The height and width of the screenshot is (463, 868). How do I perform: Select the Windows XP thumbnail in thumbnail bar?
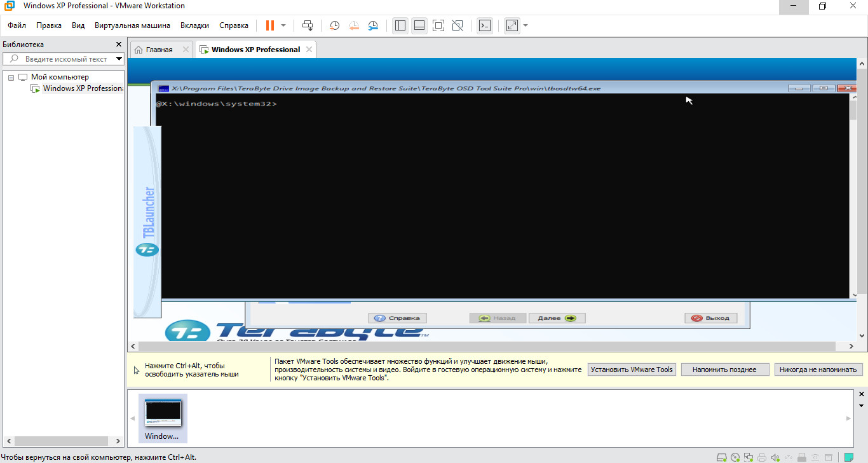point(163,418)
